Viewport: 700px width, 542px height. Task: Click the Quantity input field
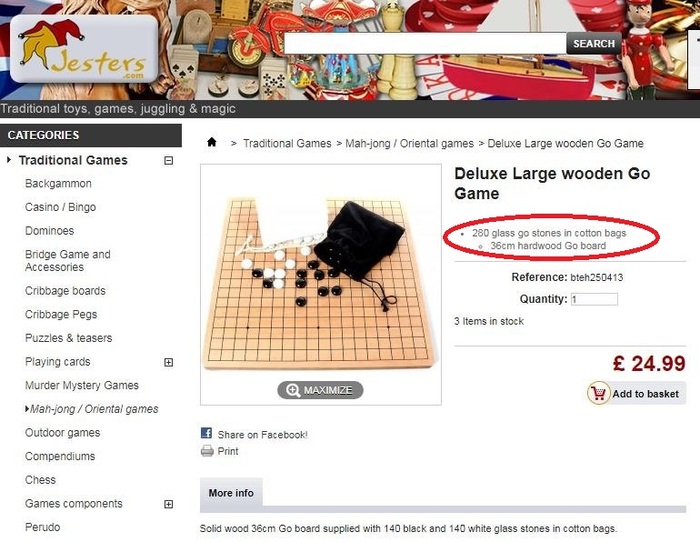click(x=595, y=299)
